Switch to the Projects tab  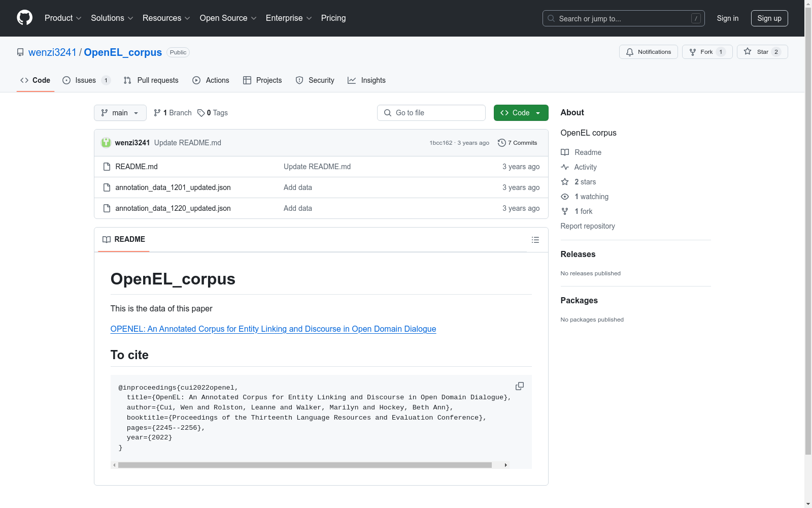[x=262, y=80]
